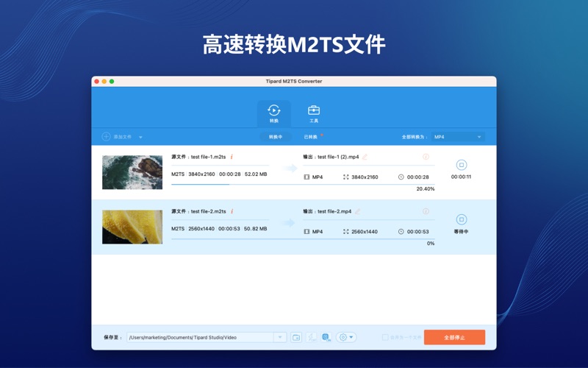588x368 pixels.
Task: Stop conversion of test file-1 at 00:00:11
Action: point(462,165)
